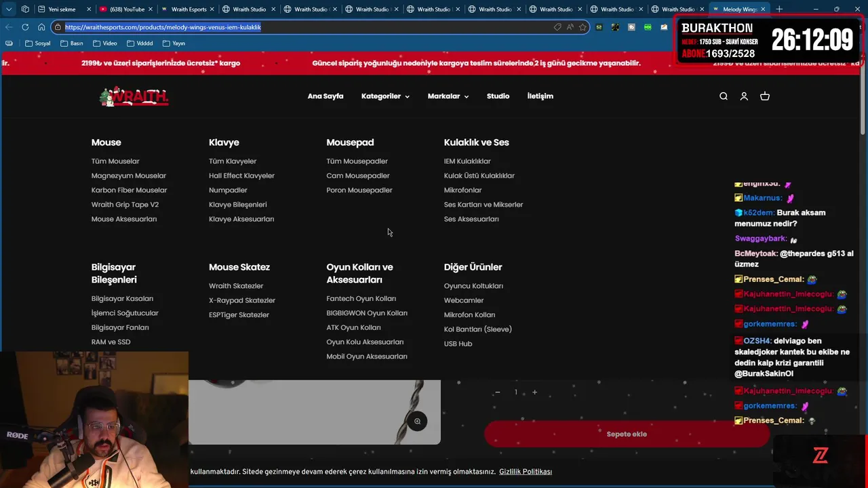
Task: Open Poron Mousepadler category
Action: tap(359, 190)
